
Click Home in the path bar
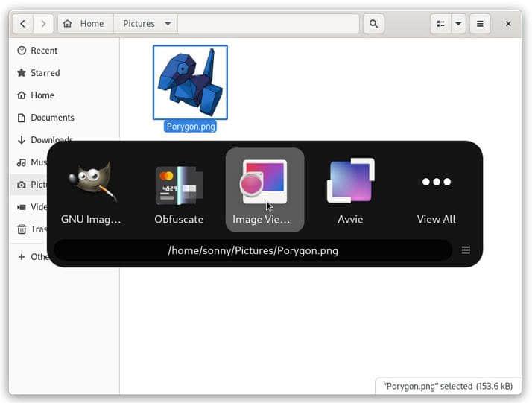[x=85, y=24]
